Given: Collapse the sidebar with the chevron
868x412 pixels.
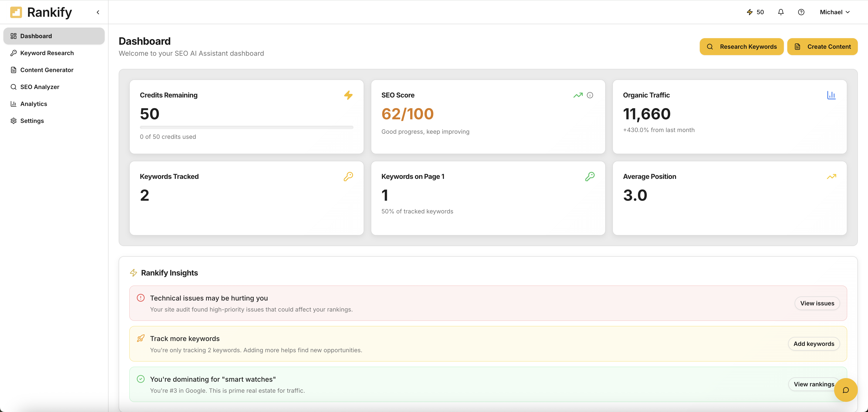Looking at the screenshot, I should click(x=98, y=12).
